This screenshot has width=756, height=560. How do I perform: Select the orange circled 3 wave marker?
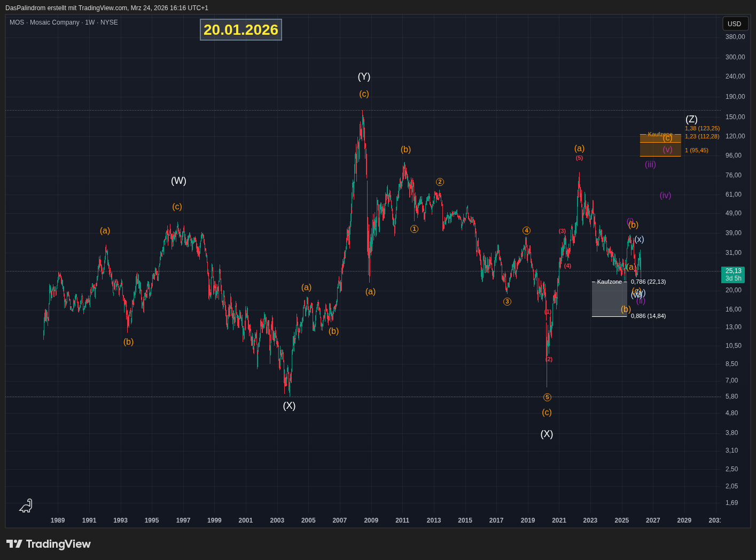(x=507, y=301)
